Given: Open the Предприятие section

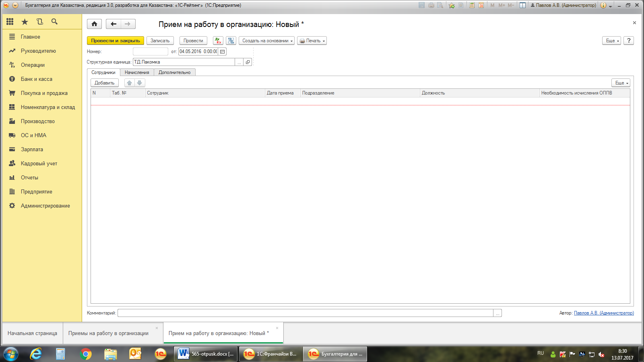Looking at the screenshot, I should pos(42,191).
